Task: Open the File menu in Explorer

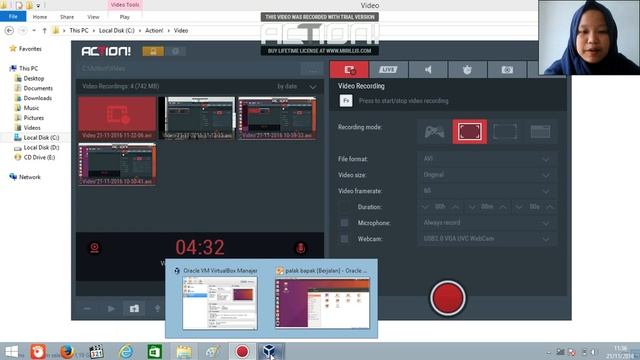Action: (x=13, y=17)
